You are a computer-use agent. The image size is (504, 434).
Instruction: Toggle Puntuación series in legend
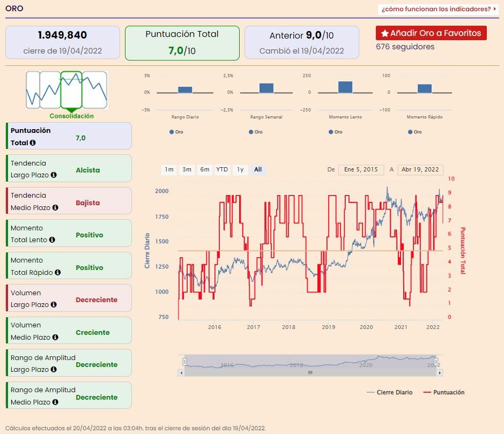(444, 392)
